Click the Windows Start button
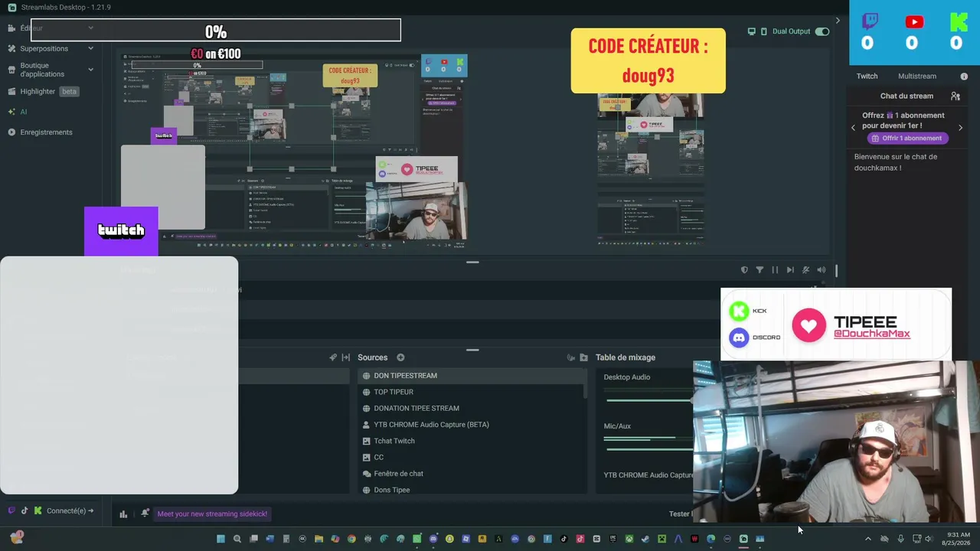This screenshot has width=980, height=551. coord(220,539)
